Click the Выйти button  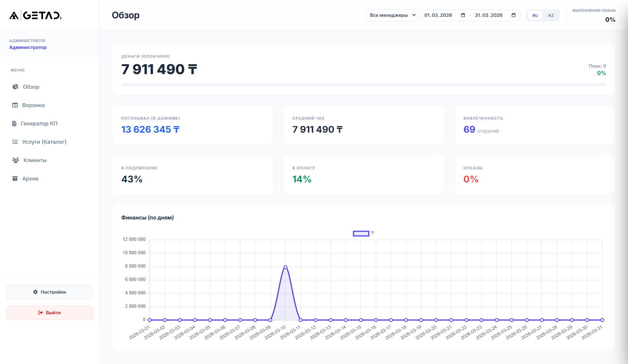click(49, 312)
